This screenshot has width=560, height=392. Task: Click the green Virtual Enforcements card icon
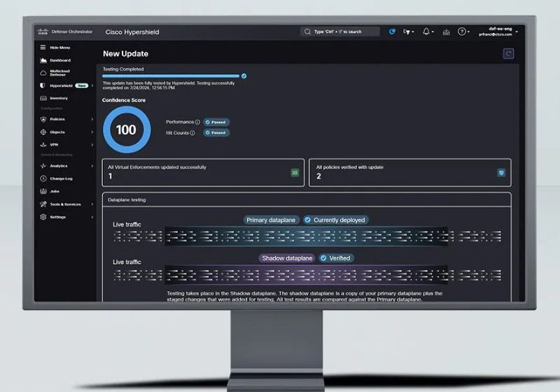click(295, 173)
